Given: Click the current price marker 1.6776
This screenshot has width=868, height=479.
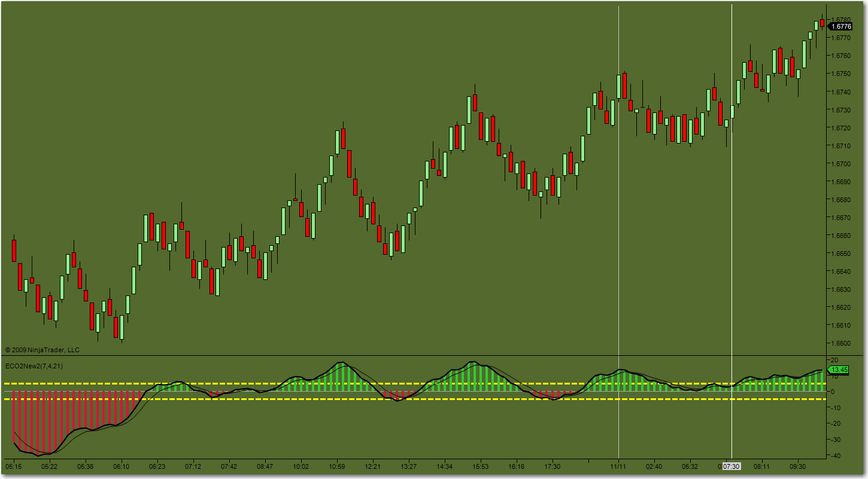Looking at the screenshot, I should pos(841,26).
